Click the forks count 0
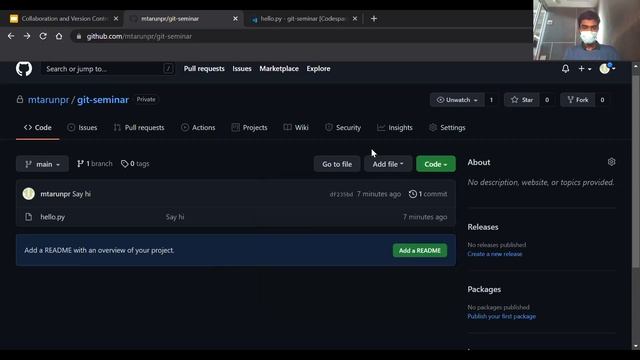This screenshot has width=640, height=360. coord(602,100)
